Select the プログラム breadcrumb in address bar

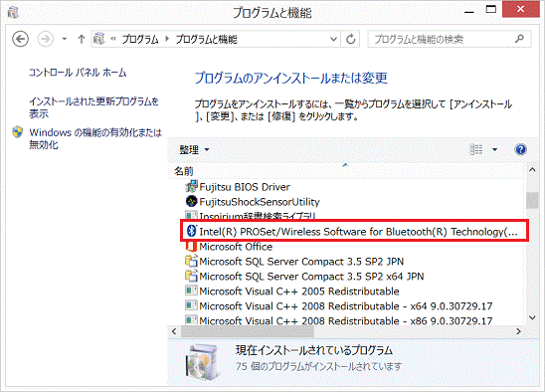pos(139,40)
